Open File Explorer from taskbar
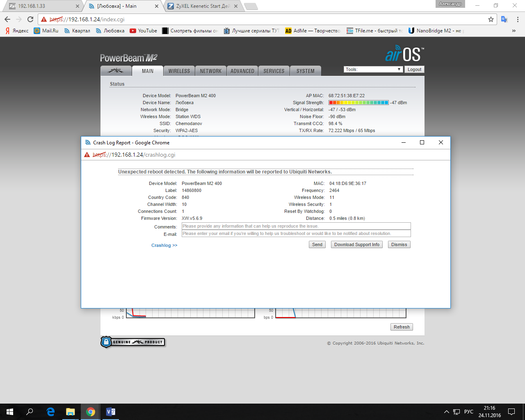Viewport: 525px width, 420px height. 71,412
